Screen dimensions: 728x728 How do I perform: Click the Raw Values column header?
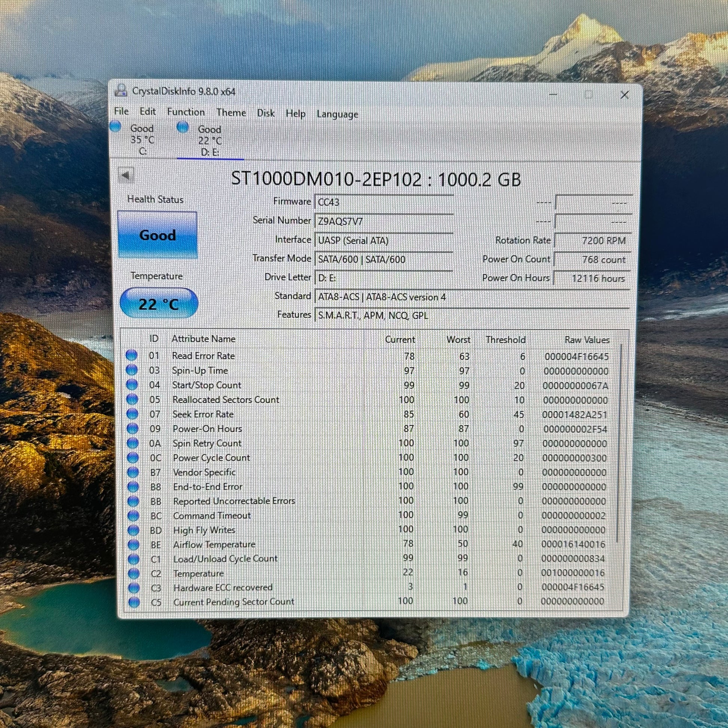click(587, 340)
